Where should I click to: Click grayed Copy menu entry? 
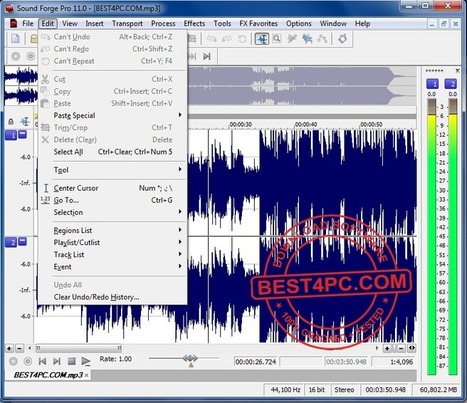pos(113,91)
